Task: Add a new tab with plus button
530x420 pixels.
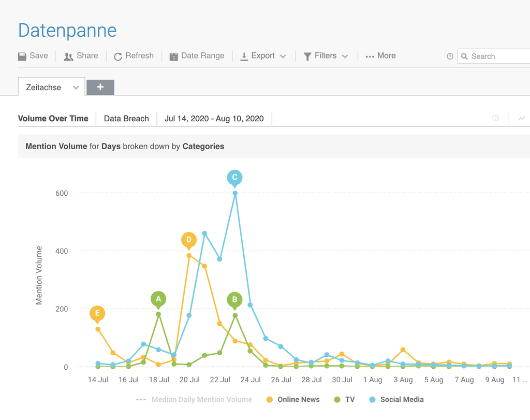Action: click(x=100, y=87)
